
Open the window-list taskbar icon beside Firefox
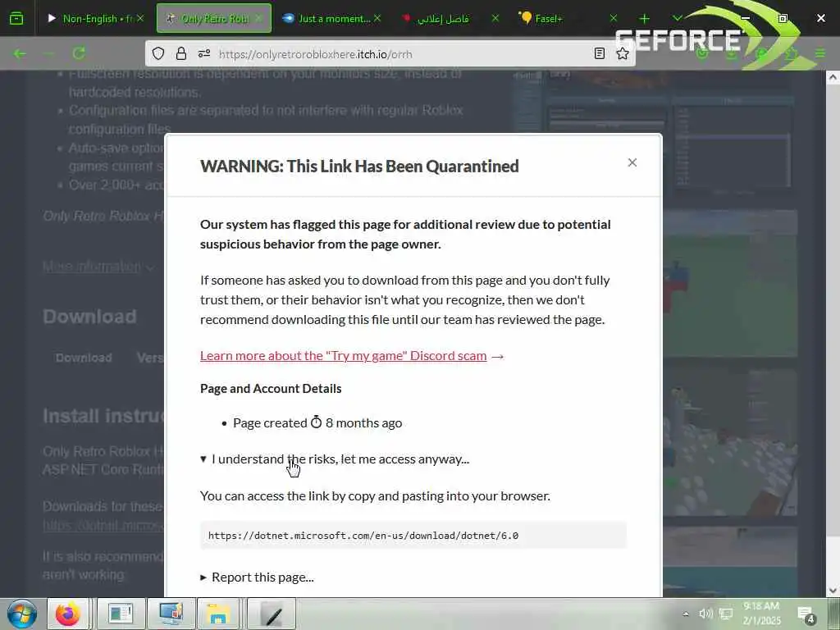pyautogui.click(x=121, y=614)
